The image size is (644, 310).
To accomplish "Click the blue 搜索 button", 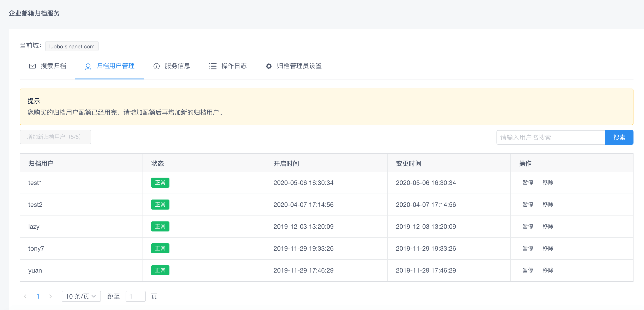I will pyautogui.click(x=619, y=137).
